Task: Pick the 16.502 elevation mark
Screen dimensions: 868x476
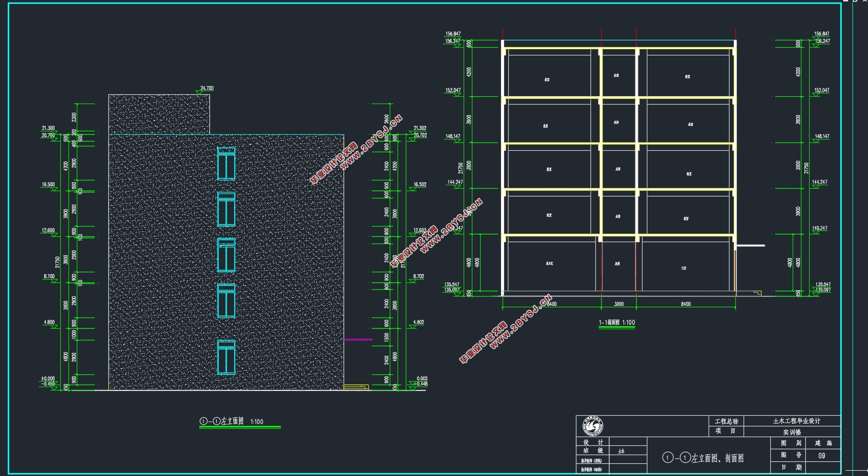Action: click(420, 184)
